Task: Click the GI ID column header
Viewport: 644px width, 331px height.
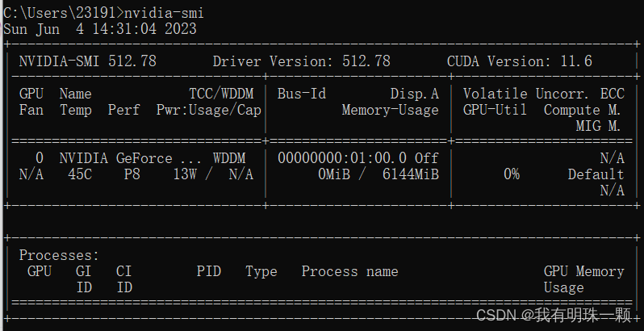Action: click(x=84, y=279)
